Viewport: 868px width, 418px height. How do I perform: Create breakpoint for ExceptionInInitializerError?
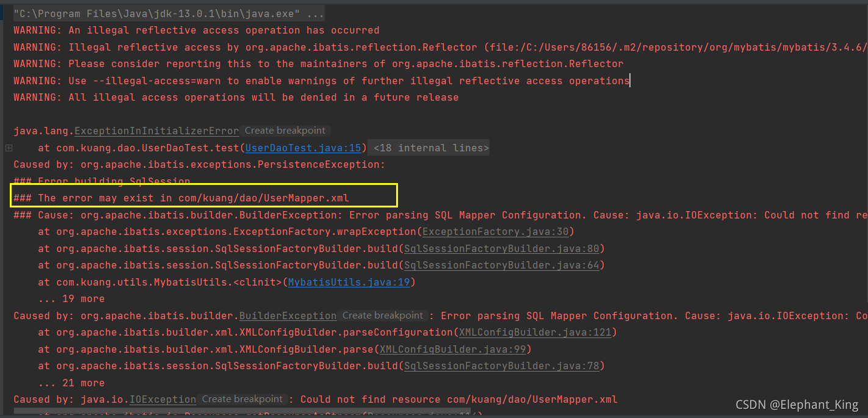tap(285, 131)
